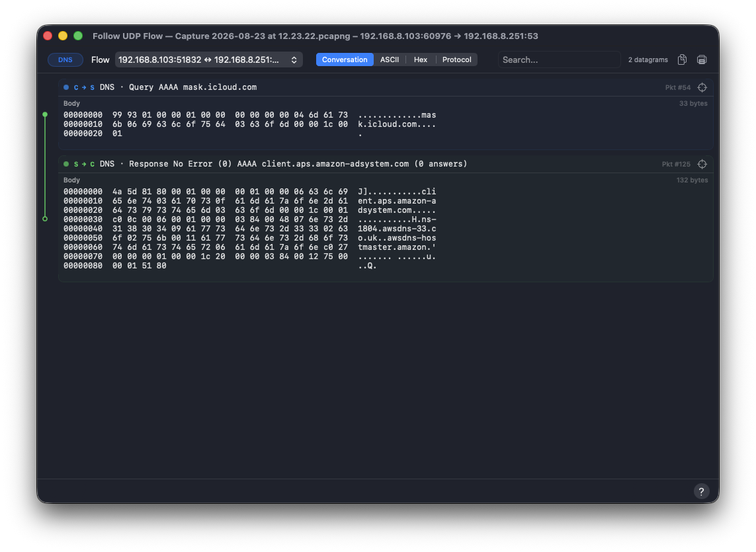Select ASCII text 'ent.aps.amazon-a'
This screenshot has width=756, height=552.
396,201
